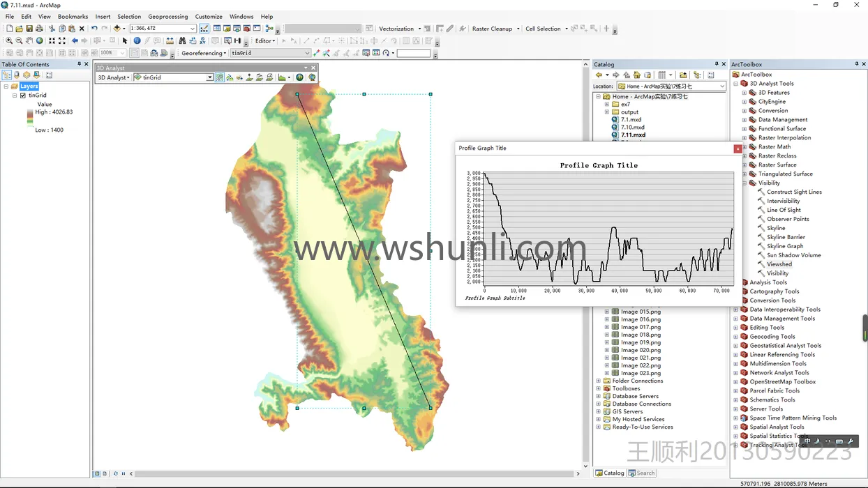Select the Line Of Sight tool
Viewport: 868px width, 488px height.
point(784,210)
